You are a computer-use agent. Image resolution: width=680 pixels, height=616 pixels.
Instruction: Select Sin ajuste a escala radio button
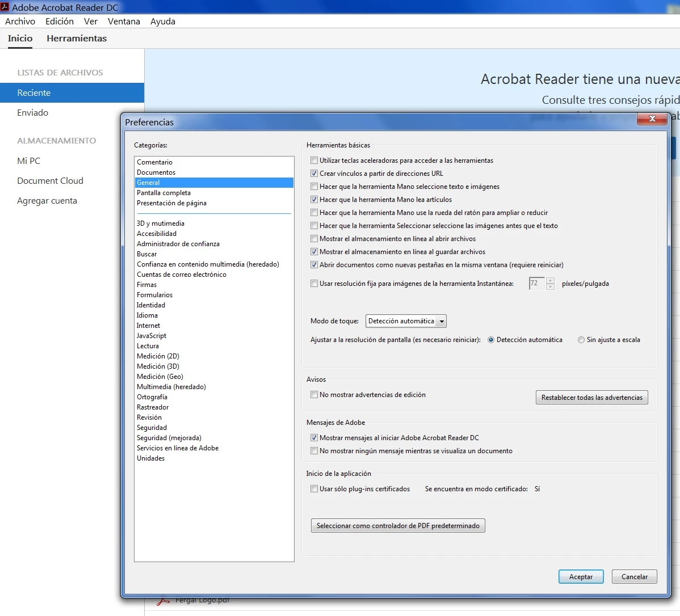click(581, 340)
